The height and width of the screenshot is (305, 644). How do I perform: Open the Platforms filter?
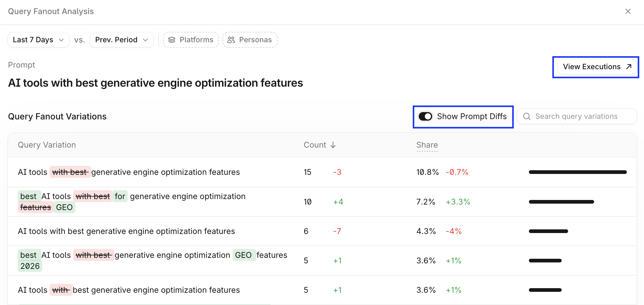click(x=191, y=40)
